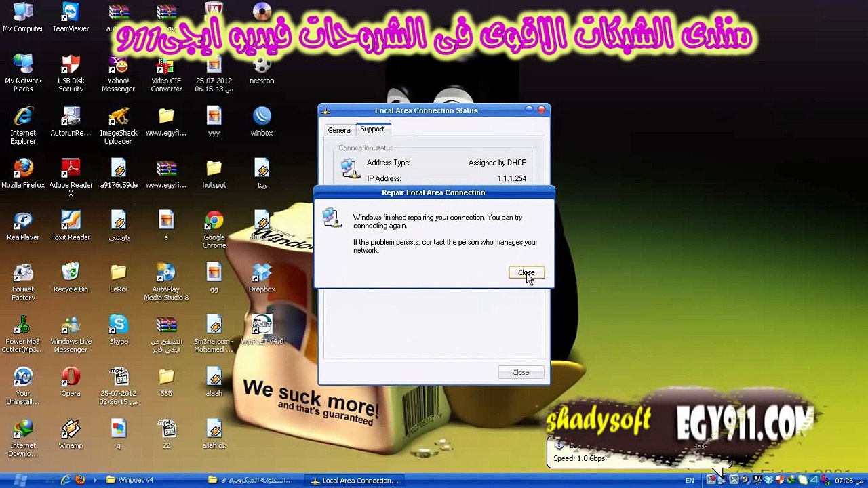This screenshot has height=488, width=868.
Task: Launch the RealPlayer desktop shortcut
Action: [x=22, y=226]
